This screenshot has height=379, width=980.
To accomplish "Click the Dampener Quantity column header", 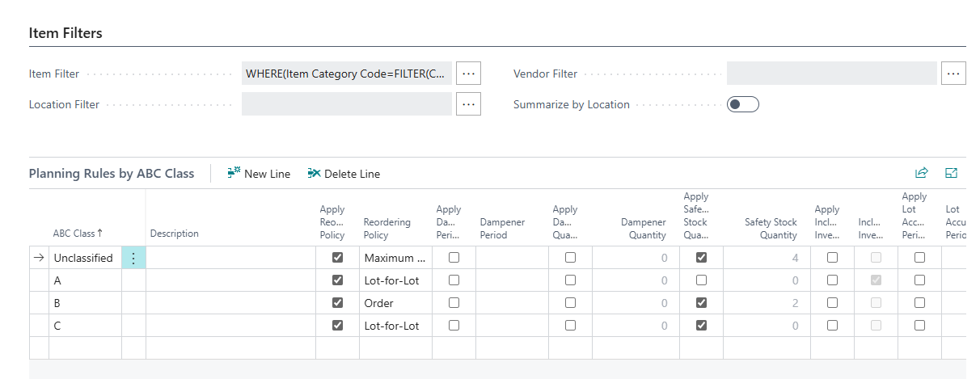I will 644,228.
